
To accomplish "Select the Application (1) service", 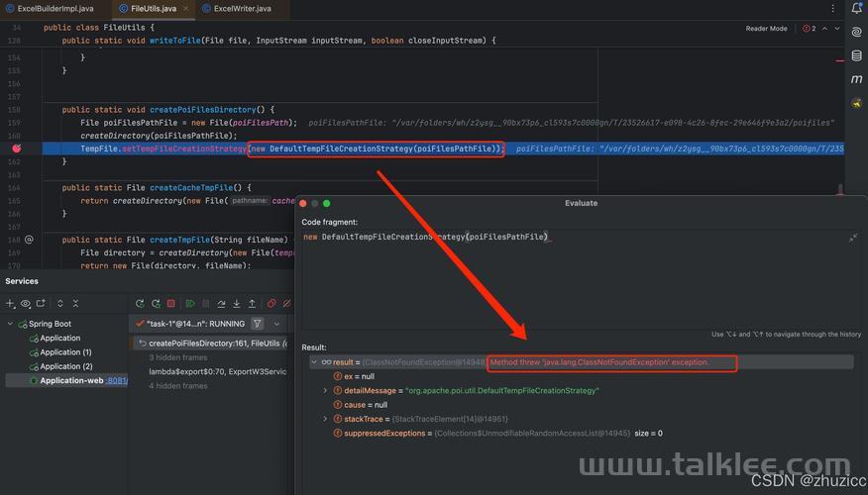I will [60, 352].
